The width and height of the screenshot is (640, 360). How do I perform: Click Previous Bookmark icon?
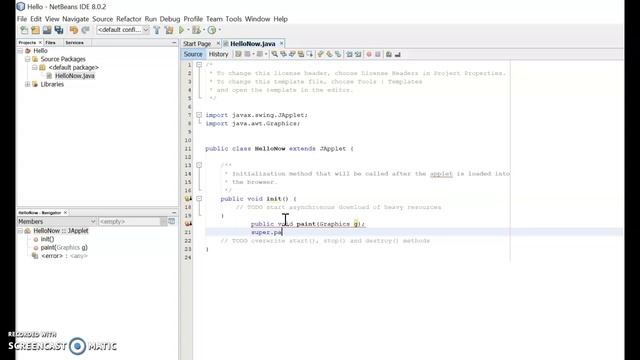pos(320,54)
